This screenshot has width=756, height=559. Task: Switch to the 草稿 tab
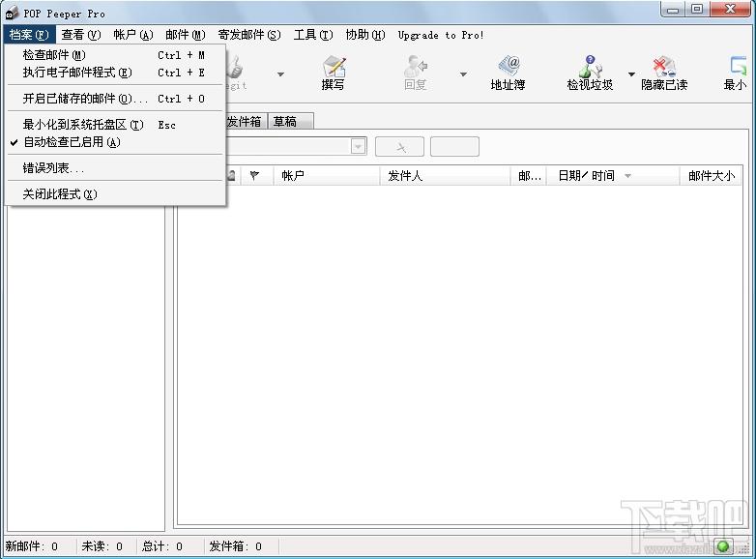[x=290, y=122]
